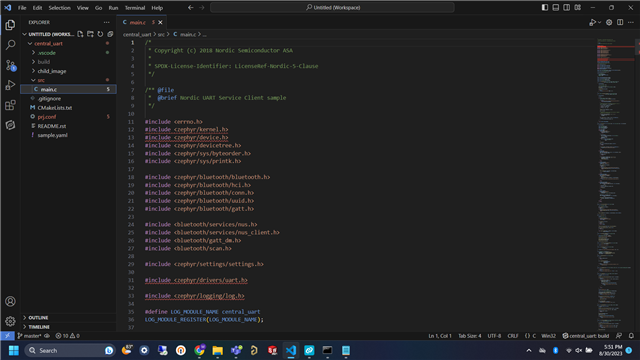Open the Terminal menu
Screen dimensions: 640x360
coord(135,8)
